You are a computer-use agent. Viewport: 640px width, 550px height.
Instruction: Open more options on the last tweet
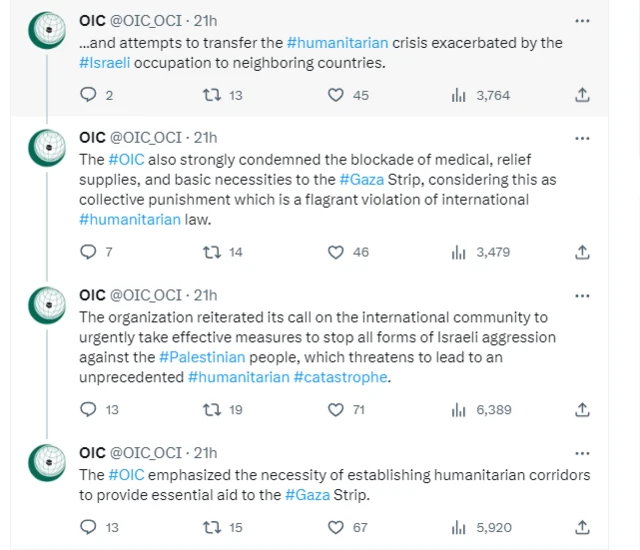click(x=582, y=452)
